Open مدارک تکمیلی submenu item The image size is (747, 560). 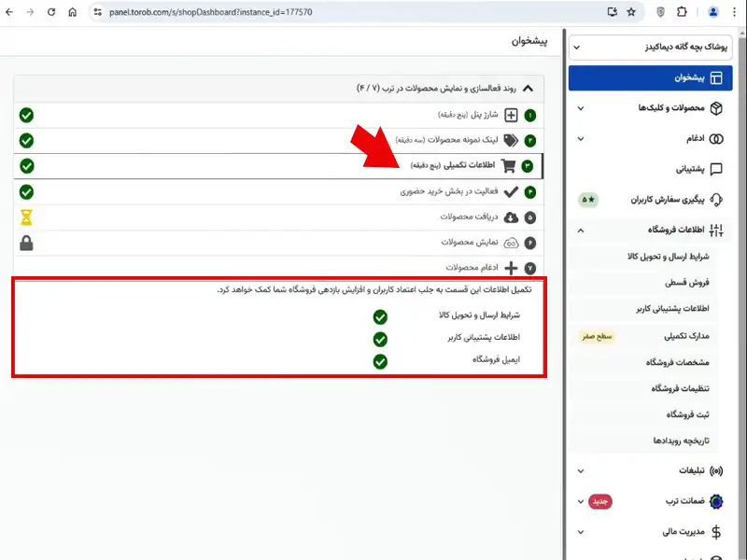(x=686, y=336)
